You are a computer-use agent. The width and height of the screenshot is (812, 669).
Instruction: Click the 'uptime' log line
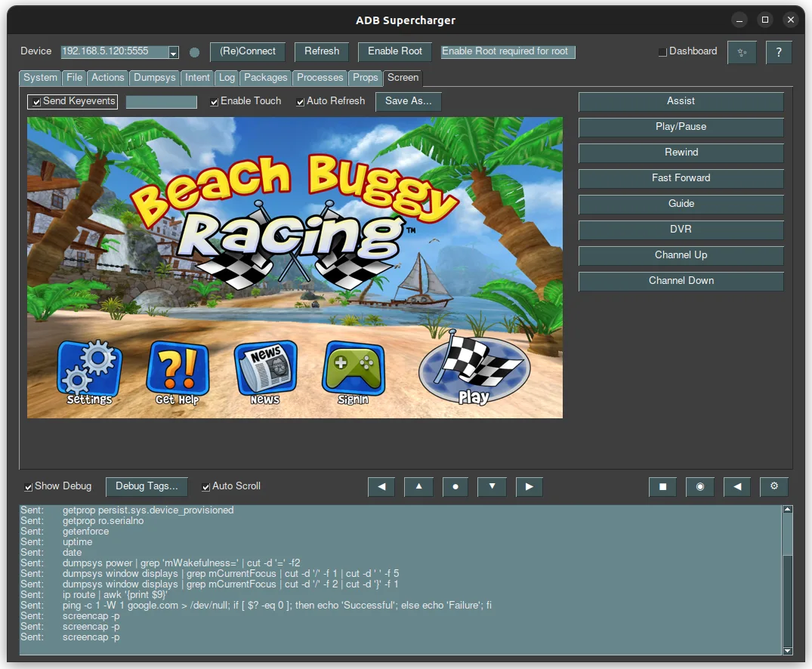[77, 542]
